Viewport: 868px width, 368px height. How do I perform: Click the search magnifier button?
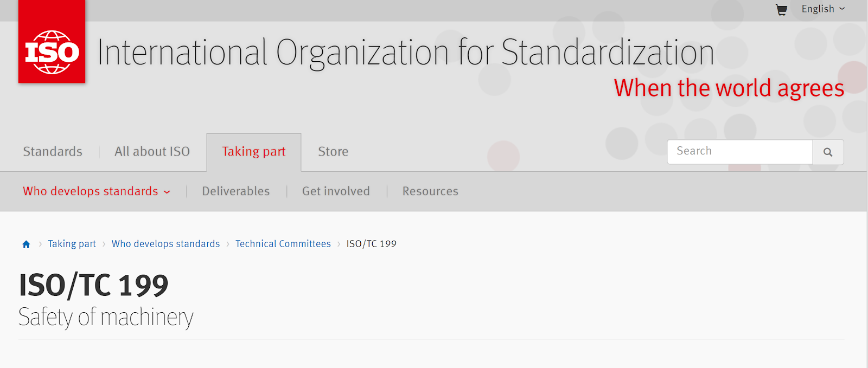(828, 152)
